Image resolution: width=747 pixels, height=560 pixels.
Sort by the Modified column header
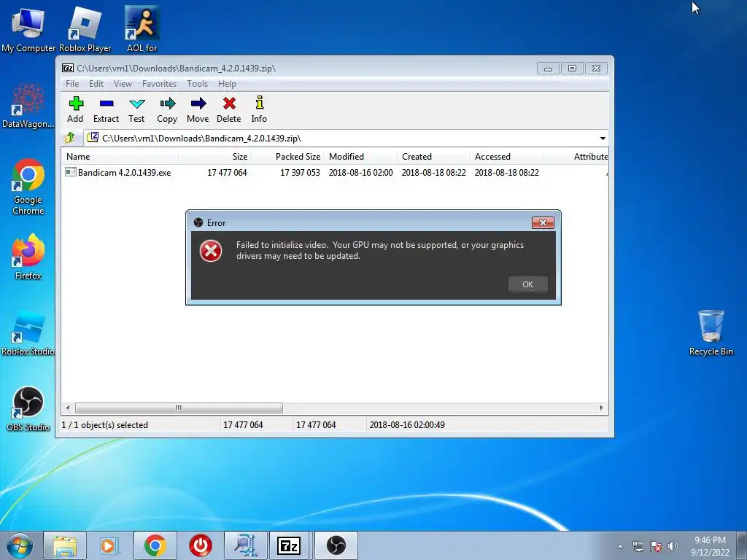[x=360, y=157]
